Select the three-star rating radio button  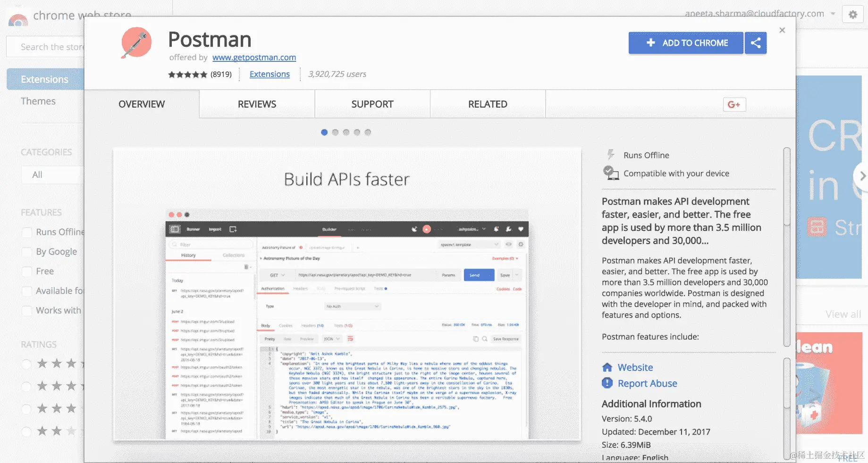26,409
